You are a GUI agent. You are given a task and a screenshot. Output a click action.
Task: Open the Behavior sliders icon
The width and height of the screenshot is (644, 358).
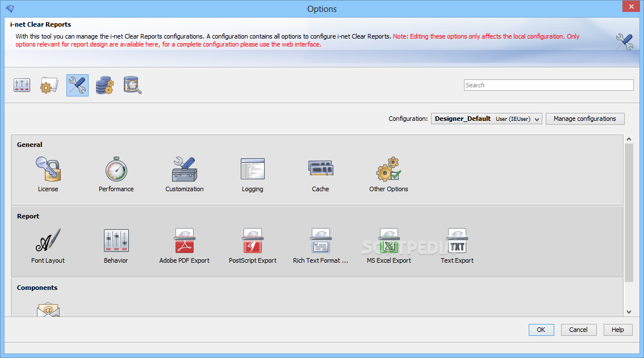116,241
